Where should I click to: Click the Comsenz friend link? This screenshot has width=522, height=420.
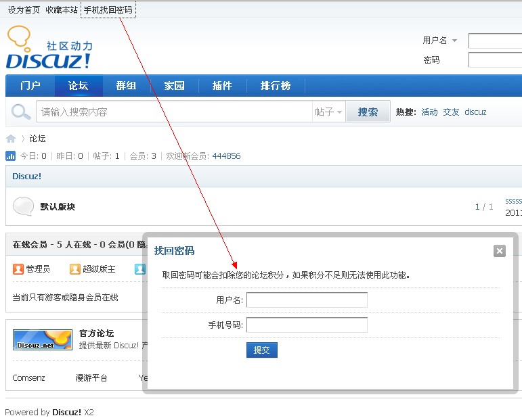(28, 378)
